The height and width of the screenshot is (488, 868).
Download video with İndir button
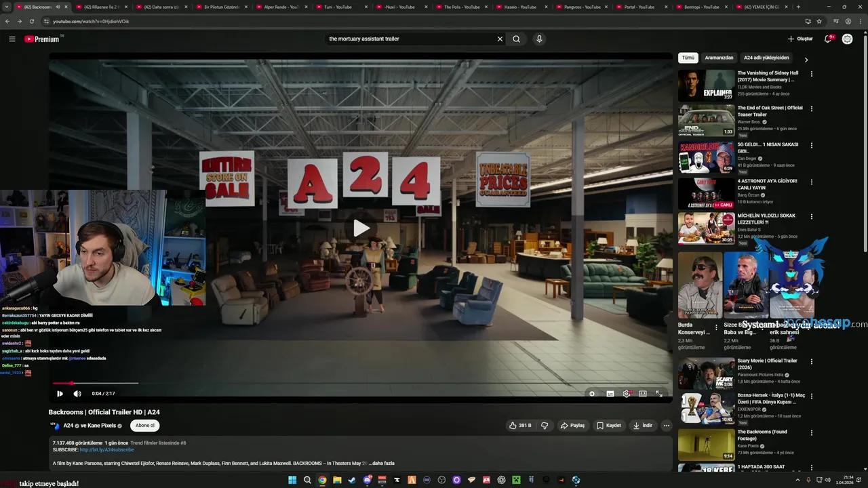(x=642, y=426)
